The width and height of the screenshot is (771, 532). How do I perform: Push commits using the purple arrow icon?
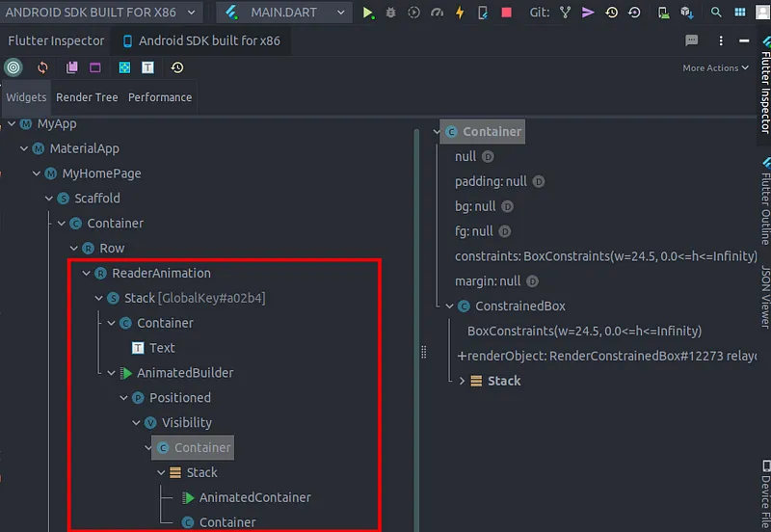(x=588, y=13)
